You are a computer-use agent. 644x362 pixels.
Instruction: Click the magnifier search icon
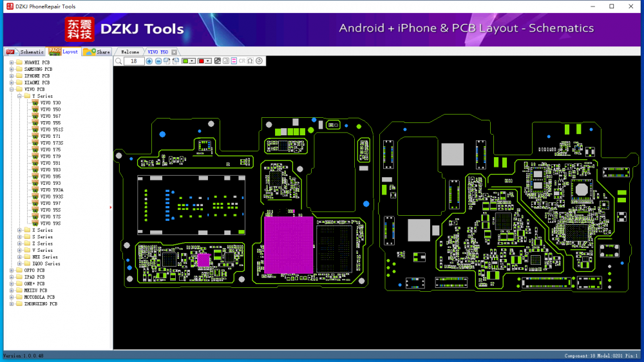point(118,61)
